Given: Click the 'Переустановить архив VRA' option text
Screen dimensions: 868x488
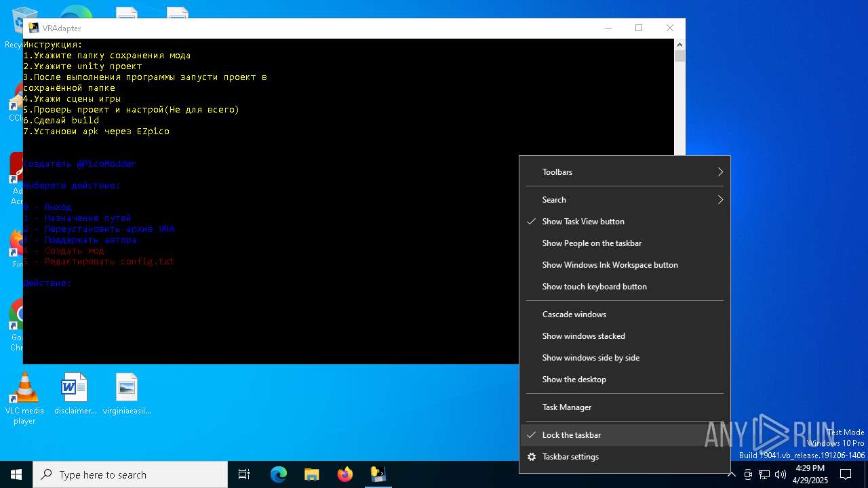Looking at the screenshot, I should tap(109, 229).
